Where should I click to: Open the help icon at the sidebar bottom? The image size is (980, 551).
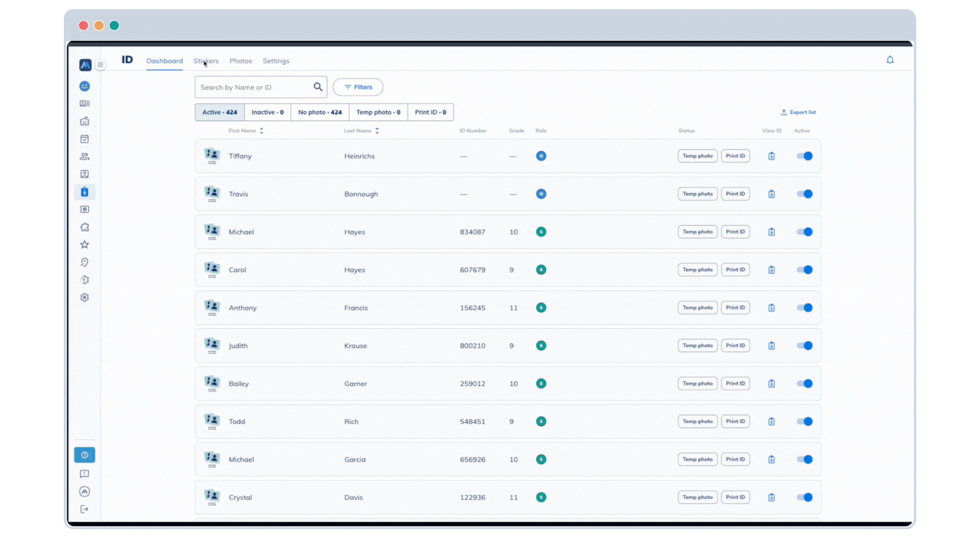pos(85,455)
